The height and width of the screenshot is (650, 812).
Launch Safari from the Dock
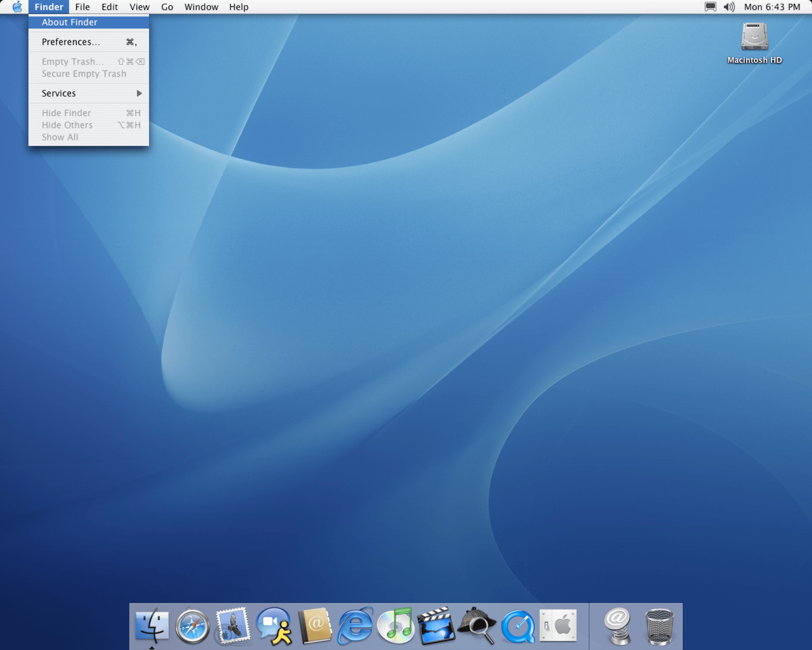point(192,626)
